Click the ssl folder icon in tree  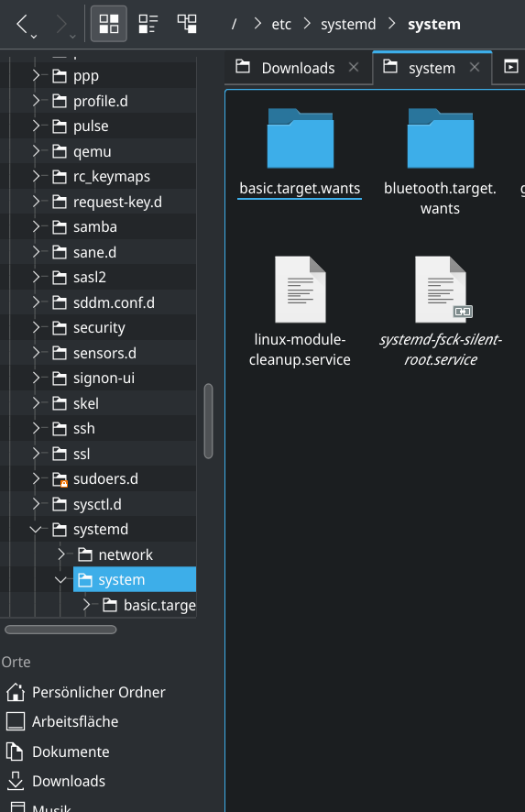coord(60,454)
